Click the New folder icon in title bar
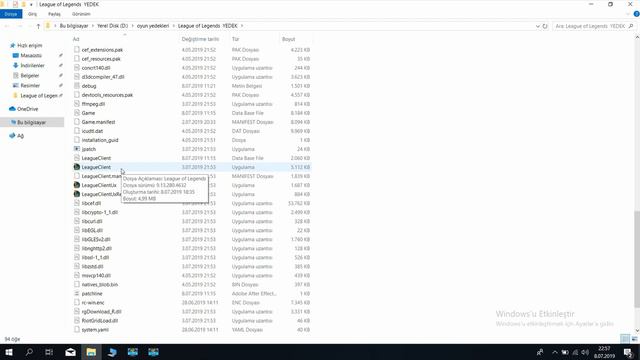 pyautogui.click(x=23, y=4)
